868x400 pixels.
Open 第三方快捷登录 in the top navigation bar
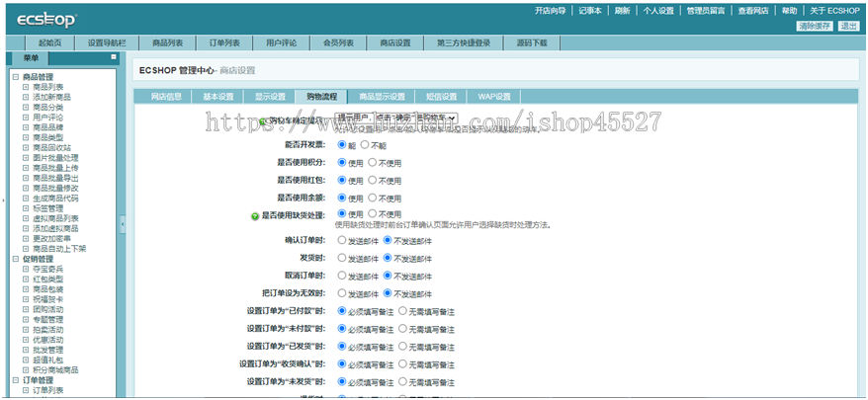(x=464, y=43)
